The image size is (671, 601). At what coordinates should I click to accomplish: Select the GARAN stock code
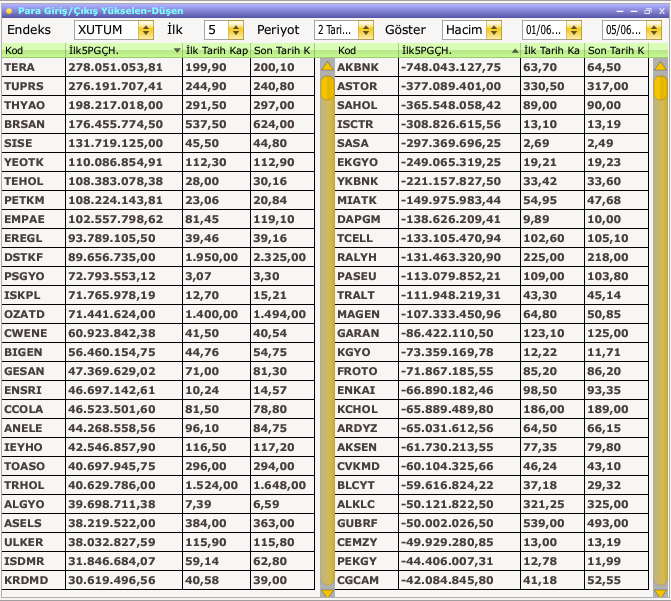(358, 333)
